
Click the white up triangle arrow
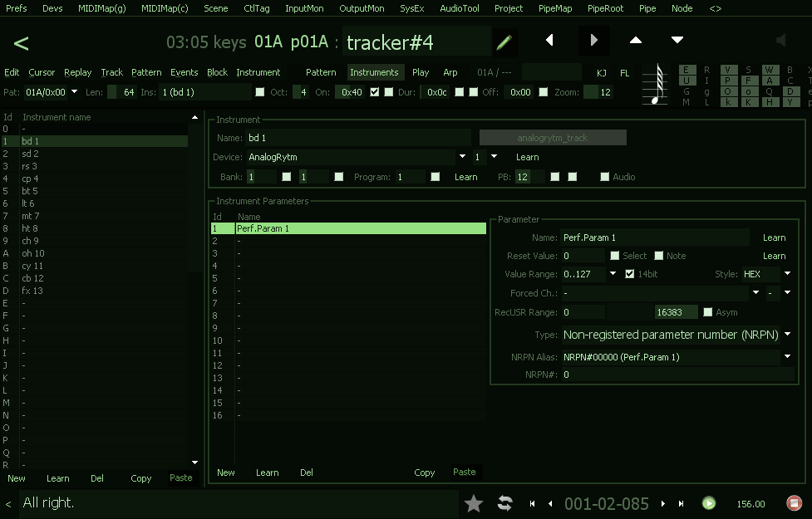[636, 40]
